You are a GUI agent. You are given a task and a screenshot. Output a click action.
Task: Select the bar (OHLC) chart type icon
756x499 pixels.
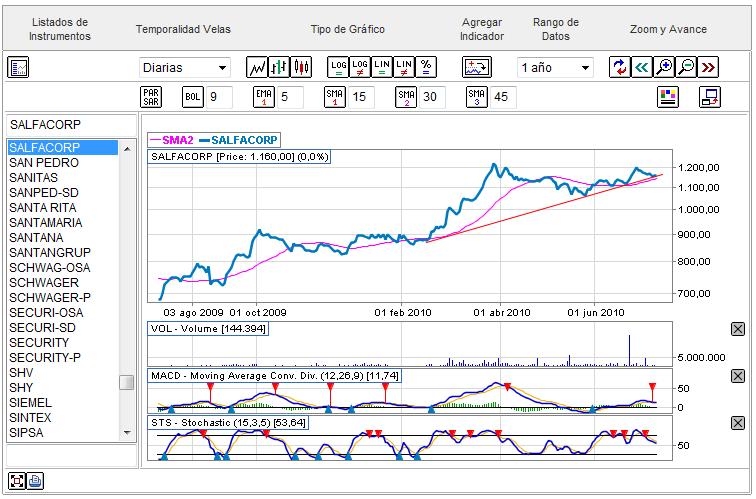point(279,67)
